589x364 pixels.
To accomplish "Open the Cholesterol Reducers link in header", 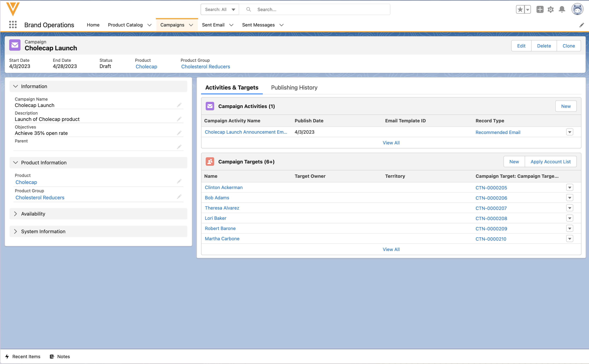I will pos(206,67).
